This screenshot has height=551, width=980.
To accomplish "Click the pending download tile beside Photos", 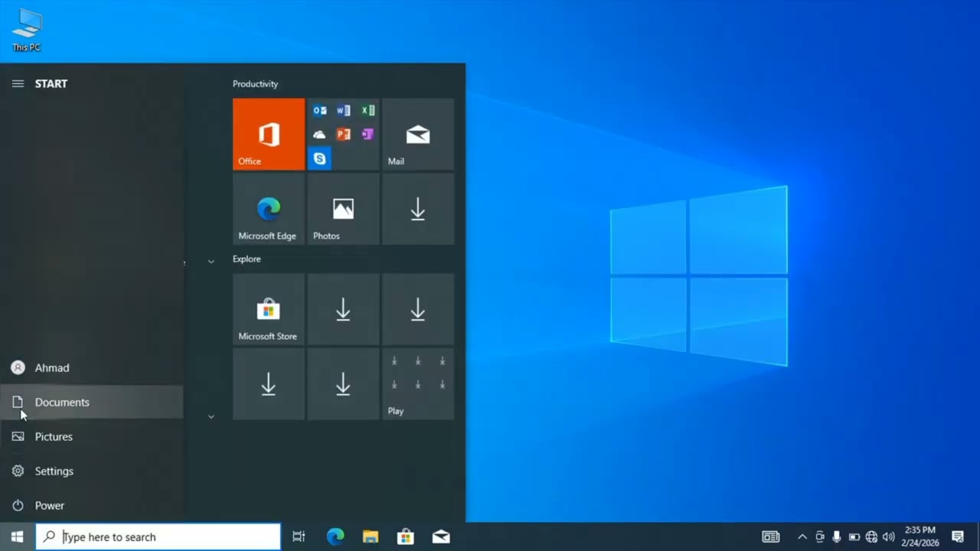I will [418, 209].
